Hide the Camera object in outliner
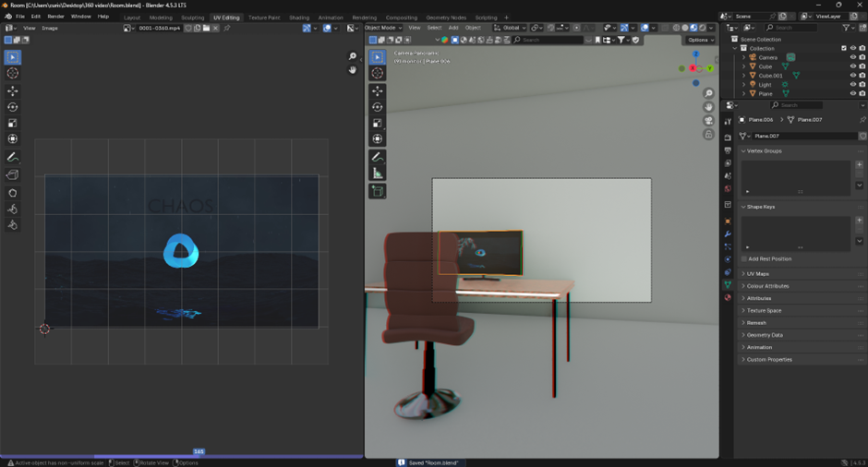This screenshot has height=467, width=868. tap(852, 57)
